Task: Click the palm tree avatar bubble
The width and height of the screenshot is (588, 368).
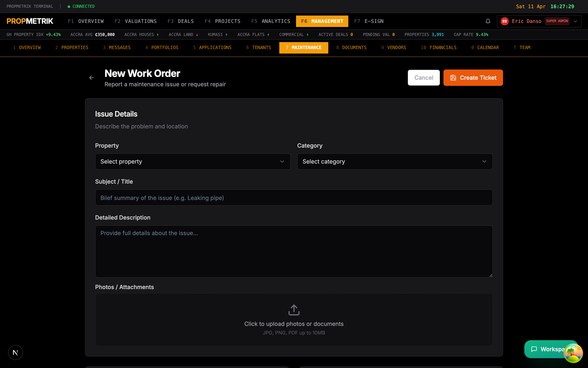Action: point(573,353)
